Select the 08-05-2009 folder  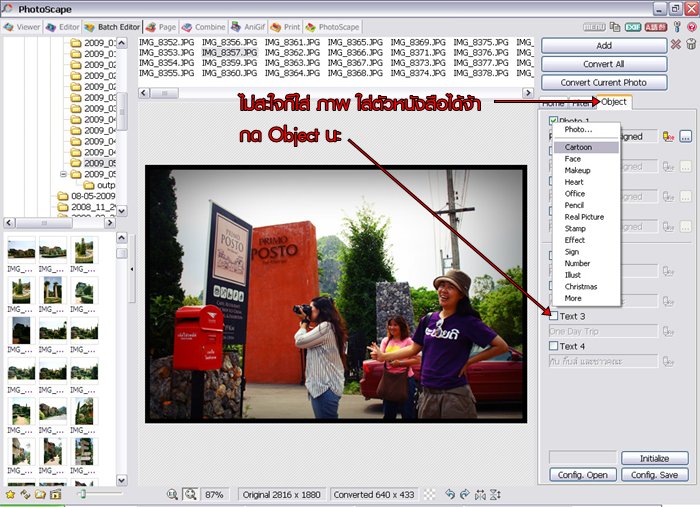click(87, 196)
